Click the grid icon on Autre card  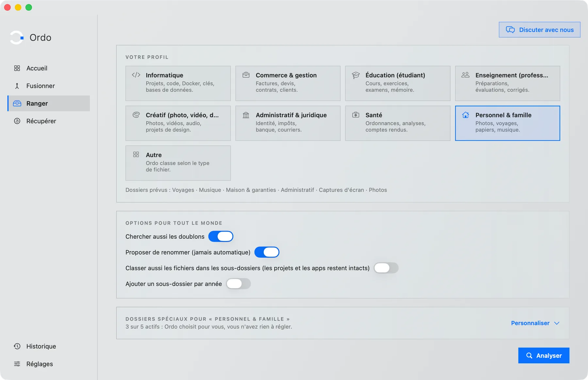point(136,154)
